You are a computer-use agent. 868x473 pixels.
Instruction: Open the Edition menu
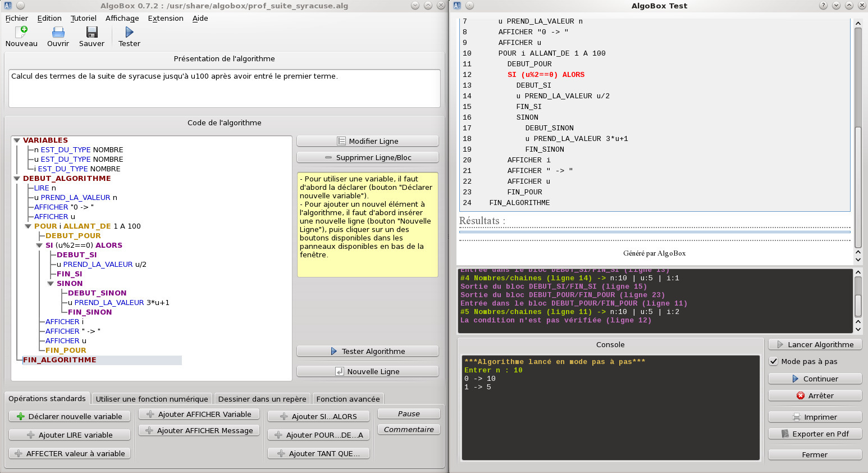(49, 18)
